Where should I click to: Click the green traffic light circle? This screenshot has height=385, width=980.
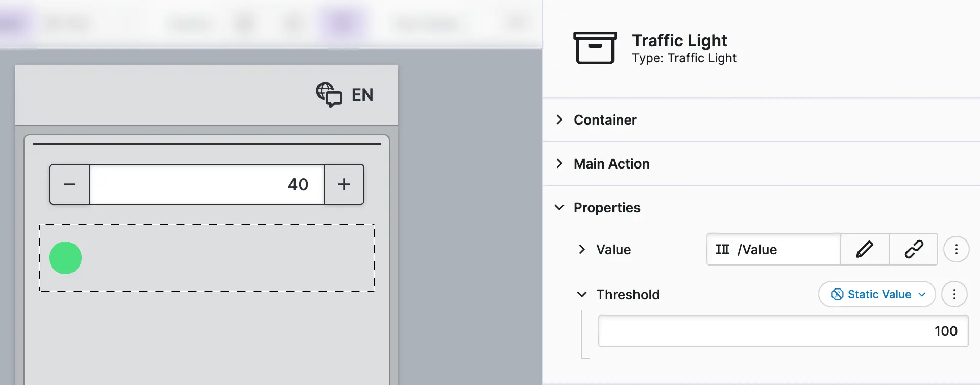[65, 258]
